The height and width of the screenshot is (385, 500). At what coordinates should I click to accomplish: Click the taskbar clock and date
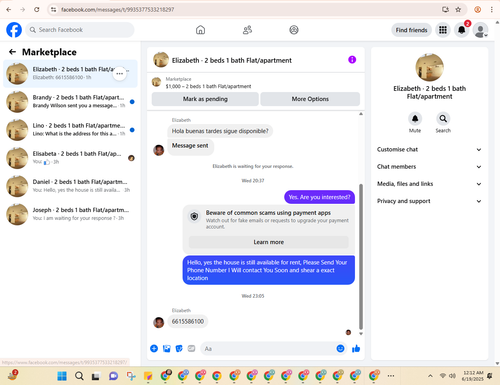pyautogui.click(x=473, y=376)
